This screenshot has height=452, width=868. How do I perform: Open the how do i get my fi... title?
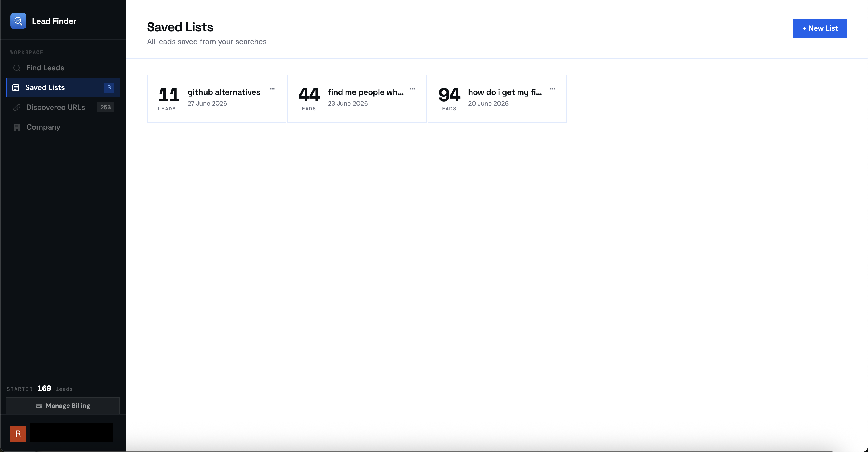tap(505, 93)
